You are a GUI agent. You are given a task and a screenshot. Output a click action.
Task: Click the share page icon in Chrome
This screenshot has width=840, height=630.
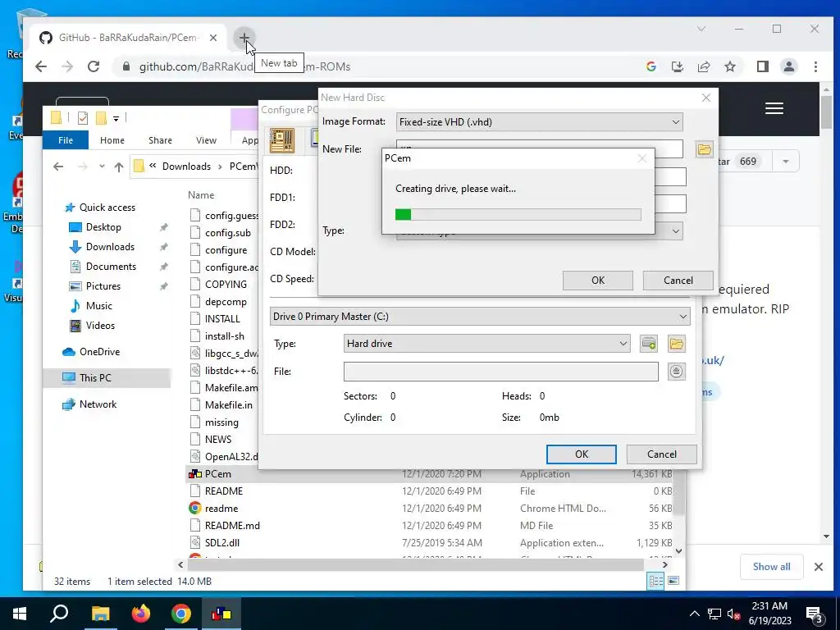pyautogui.click(x=703, y=66)
